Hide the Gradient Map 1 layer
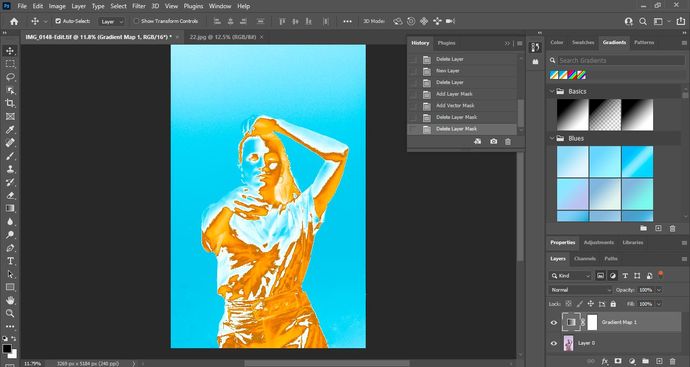The width and height of the screenshot is (690, 367). click(x=554, y=323)
